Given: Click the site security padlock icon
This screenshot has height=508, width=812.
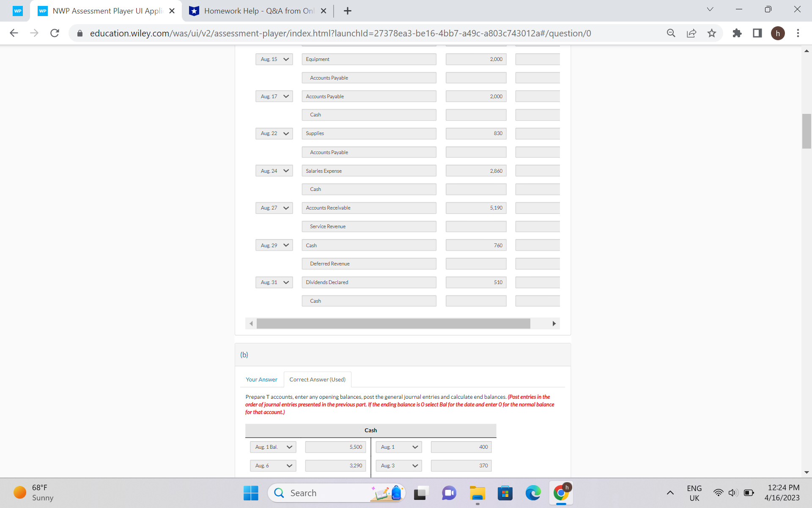Looking at the screenshot, I should click(x=80, y=33).
